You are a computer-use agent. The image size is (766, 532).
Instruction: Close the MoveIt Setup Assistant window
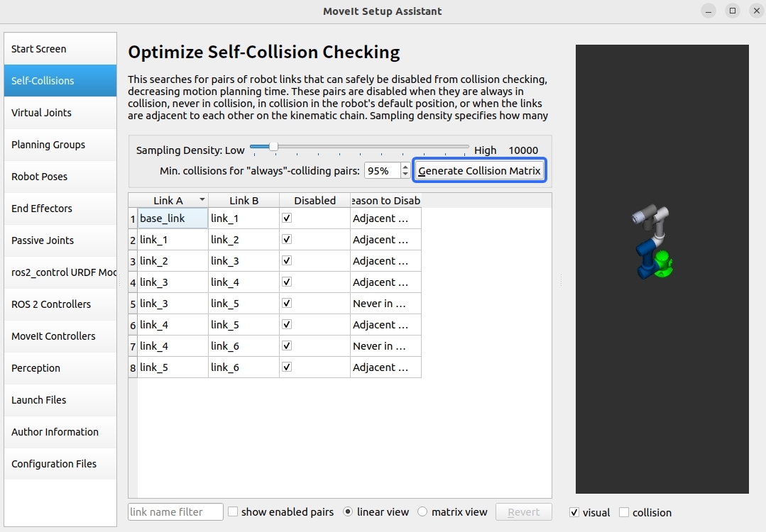pyautogui.click(x=756, y=11)
